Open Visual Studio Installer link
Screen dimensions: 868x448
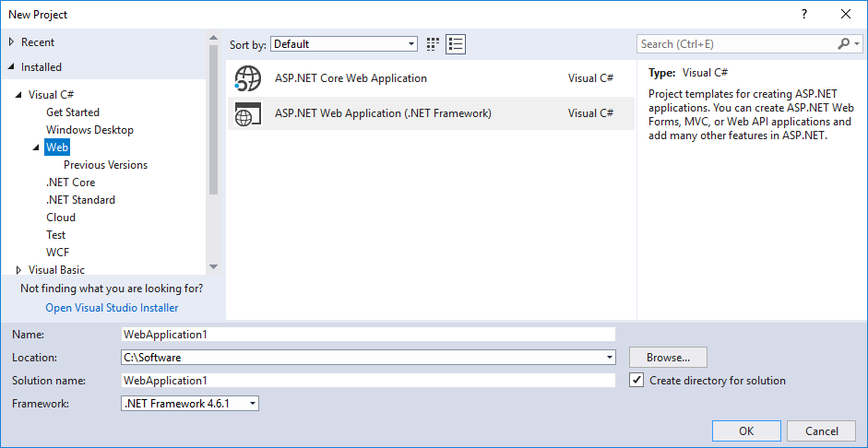pos(112,308)
